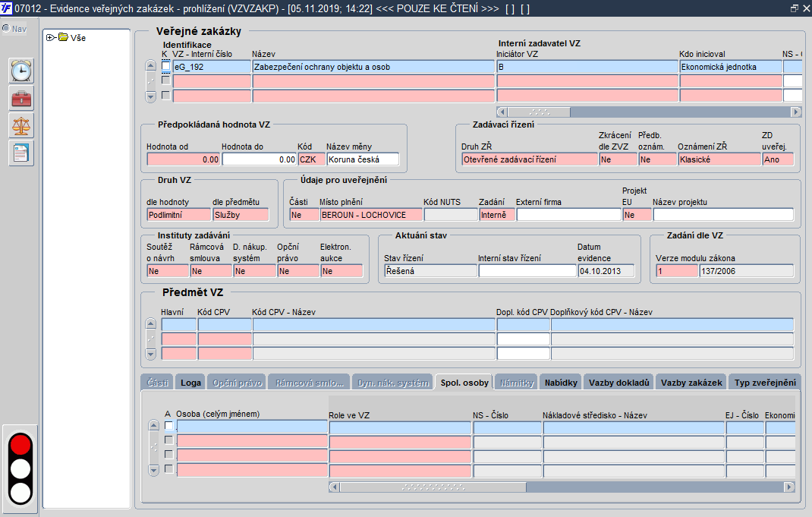
Task: Switch to the Části tab
Action: [157, 383]
